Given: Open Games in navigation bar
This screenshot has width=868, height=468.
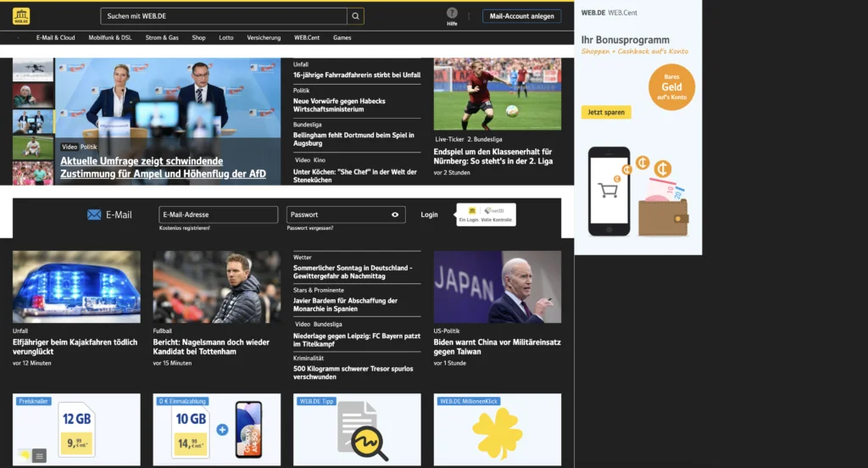Looking at the screenshot, I should tap(342, 37).
